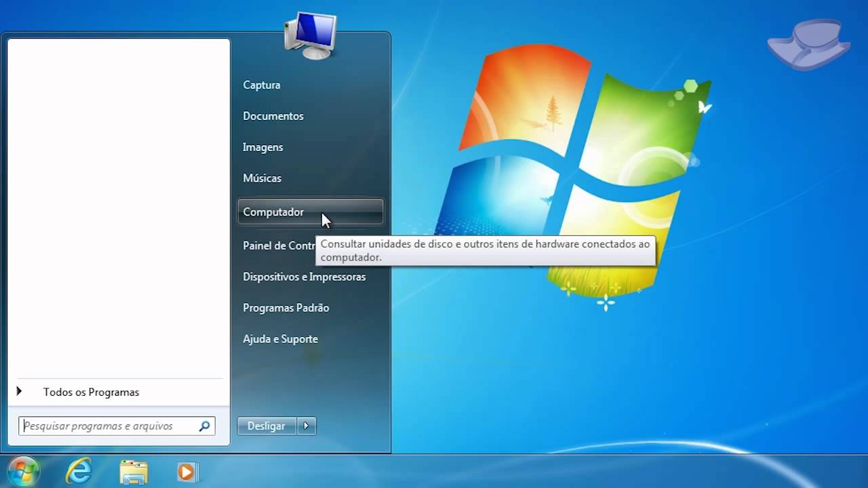Focus the Pesquisar programas e arquivos field
The width and height of the screenshot is (868, 488).
pos(117,426)
